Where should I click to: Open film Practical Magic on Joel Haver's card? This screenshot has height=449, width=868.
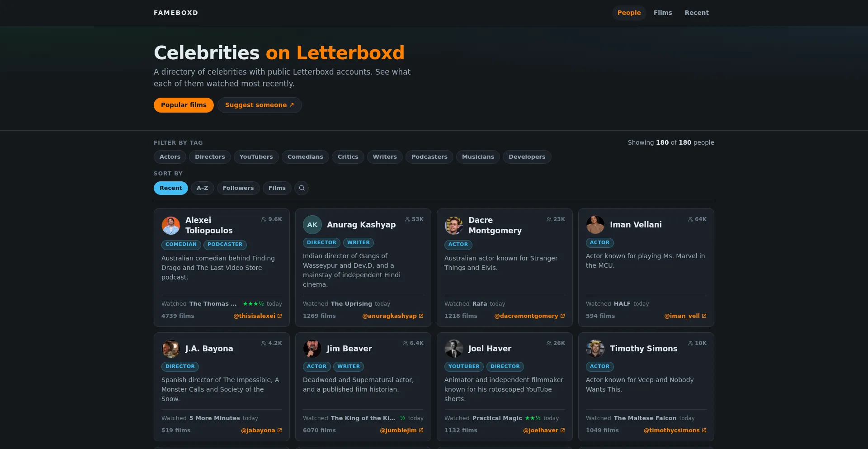click(x=497, y=418)
